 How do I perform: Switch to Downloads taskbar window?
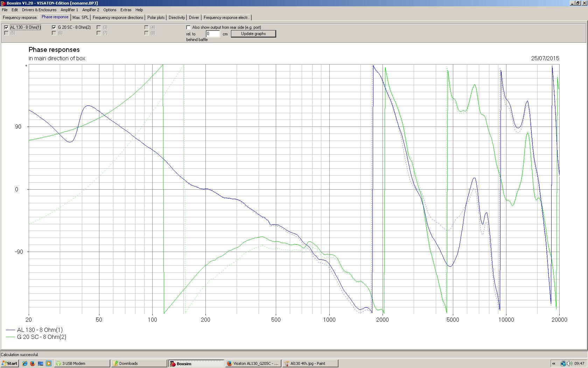click(139, 363)
